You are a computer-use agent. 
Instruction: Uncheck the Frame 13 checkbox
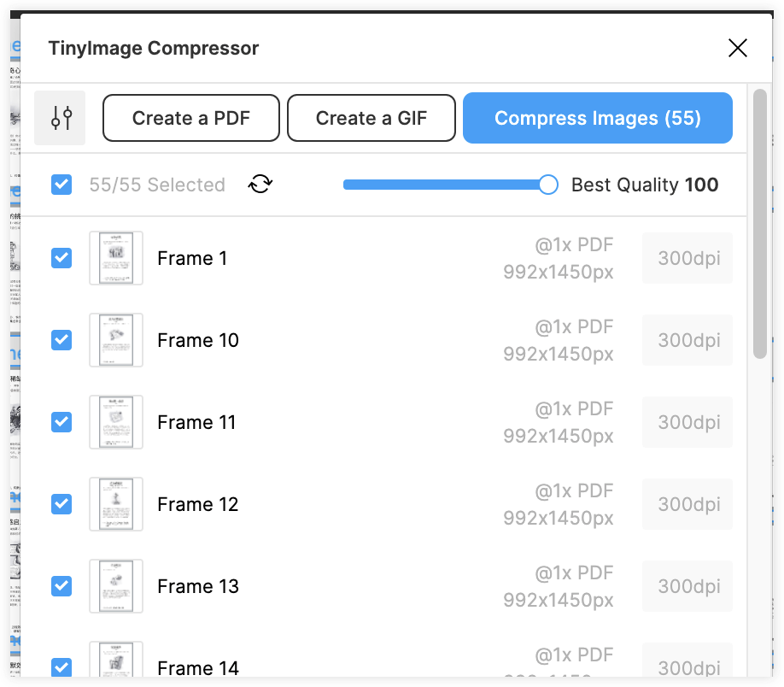click(x=61, y=586)
